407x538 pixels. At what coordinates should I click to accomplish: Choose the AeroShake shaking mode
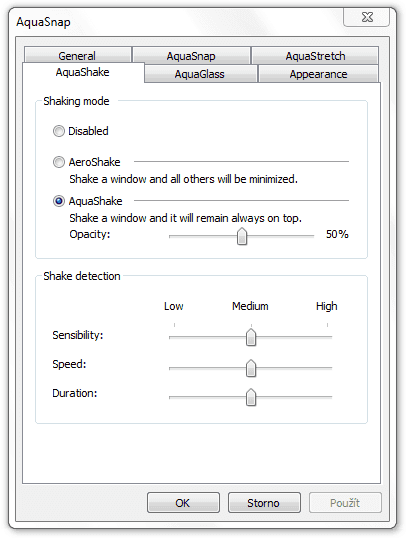point(86,162)
